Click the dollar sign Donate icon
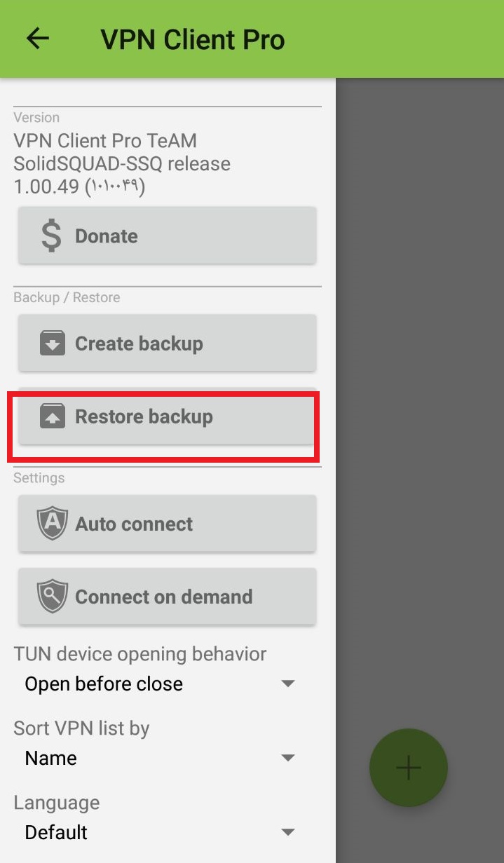This screenshot has height=863, width=504. [51, 236]
